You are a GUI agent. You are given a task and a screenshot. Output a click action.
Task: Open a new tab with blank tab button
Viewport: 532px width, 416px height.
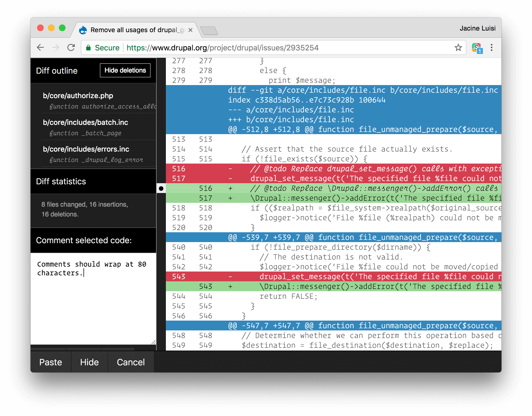pyautogui.click(x=209, y=31)
